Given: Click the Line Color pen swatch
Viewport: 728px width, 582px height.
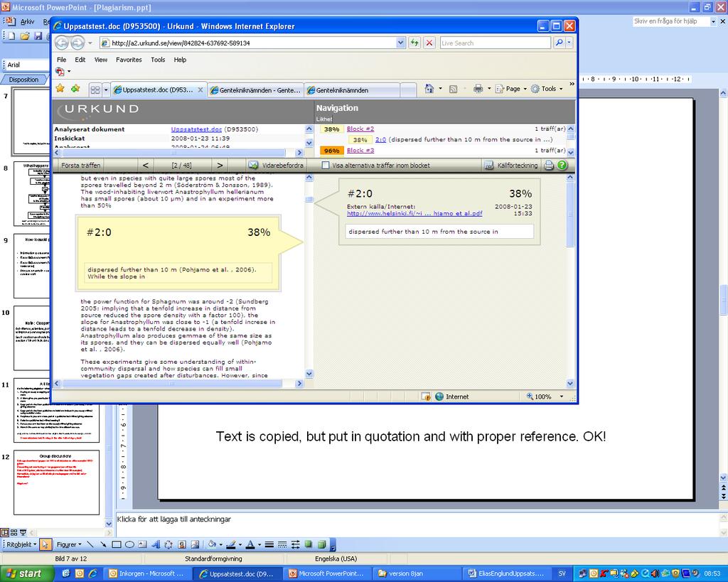Looking at the screenshot, I should click(x=231, y=544).
